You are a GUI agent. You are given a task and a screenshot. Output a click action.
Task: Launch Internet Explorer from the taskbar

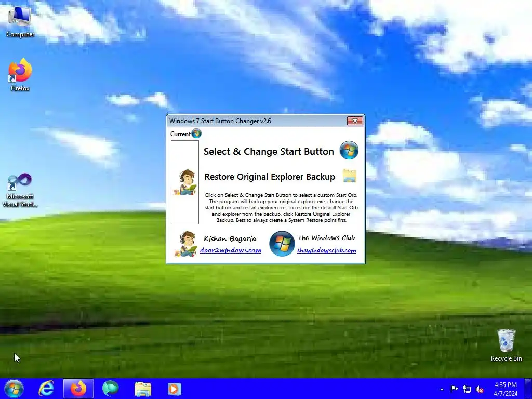46,389
